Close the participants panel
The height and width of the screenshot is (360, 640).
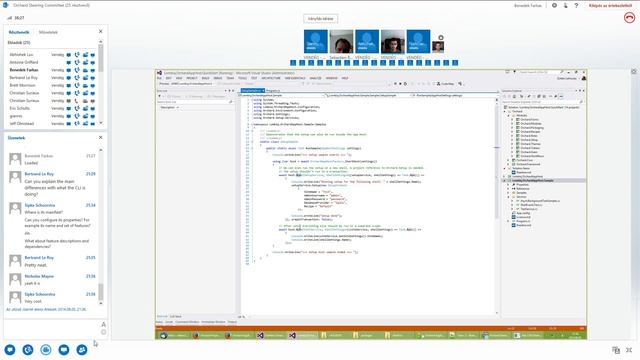[x=101, y=31]
